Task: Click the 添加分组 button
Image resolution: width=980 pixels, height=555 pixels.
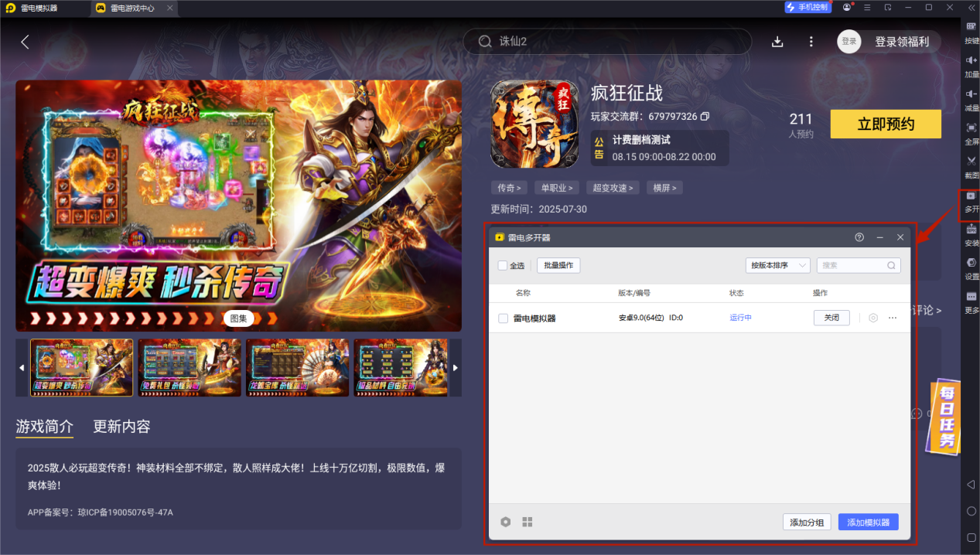Action: tap(807, 523)
